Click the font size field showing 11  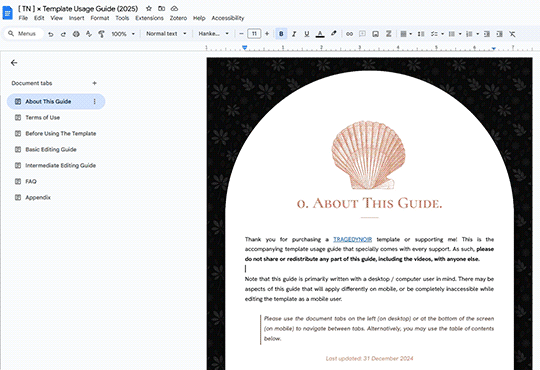pos(254,34)
